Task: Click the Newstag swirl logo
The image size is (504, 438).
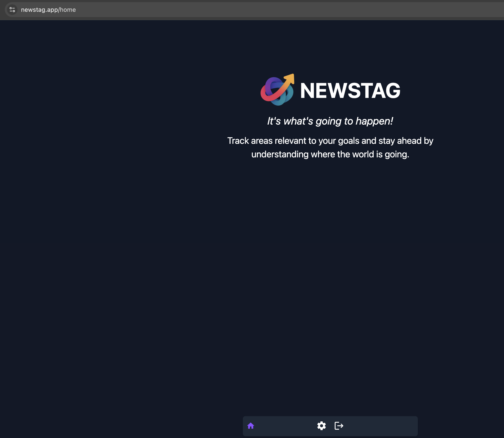Action: [x=277, y=89]
